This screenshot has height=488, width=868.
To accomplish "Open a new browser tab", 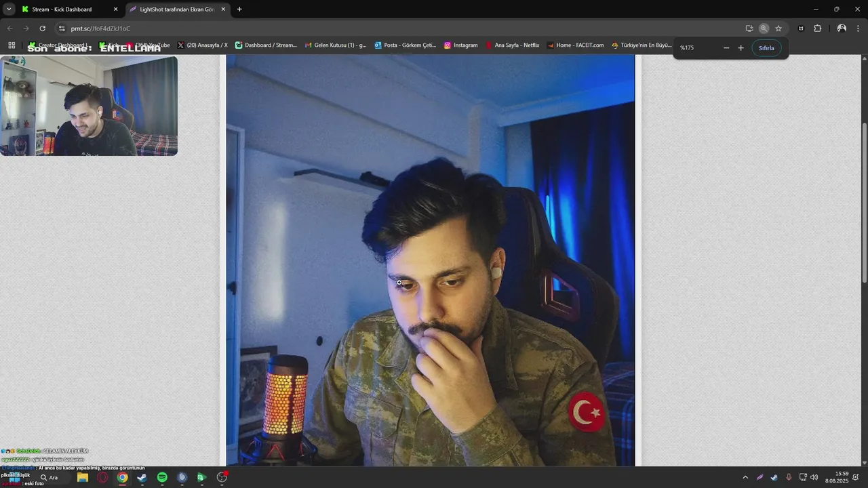I will pos(239,9).
